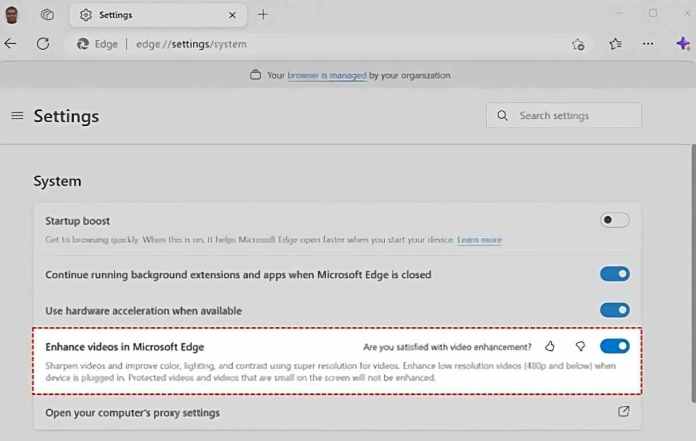696x441 pixels.
Task: Click the System section heading
Action: tap(57, 181)
